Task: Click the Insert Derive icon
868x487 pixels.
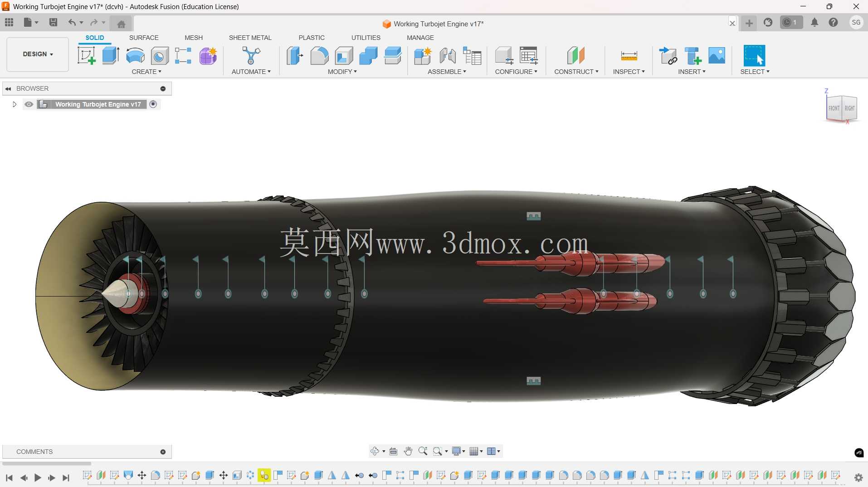Action: point(668,56)
